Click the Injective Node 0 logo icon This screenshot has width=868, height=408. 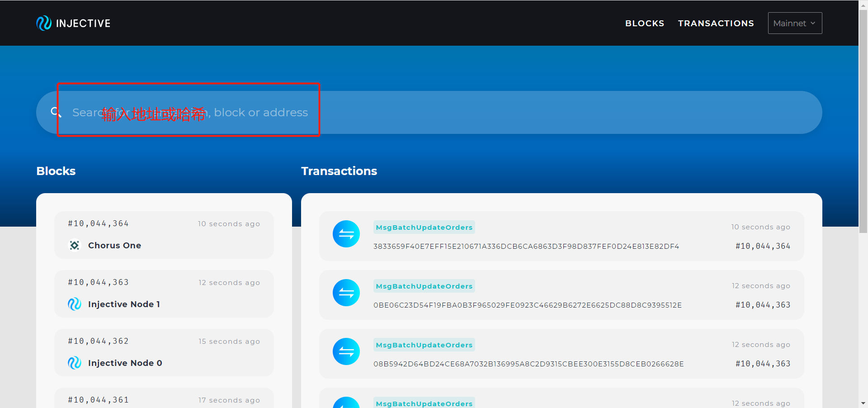click(75, 363)
